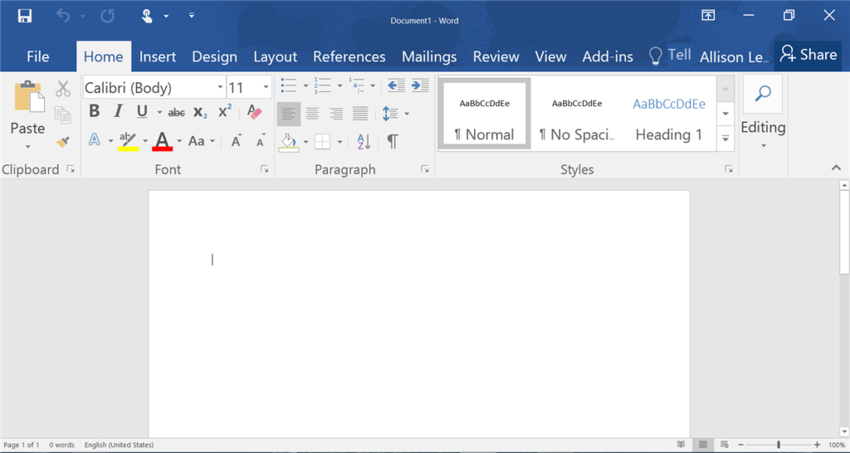
Task: Toggle strikethrough formatting
Action: 176,113
